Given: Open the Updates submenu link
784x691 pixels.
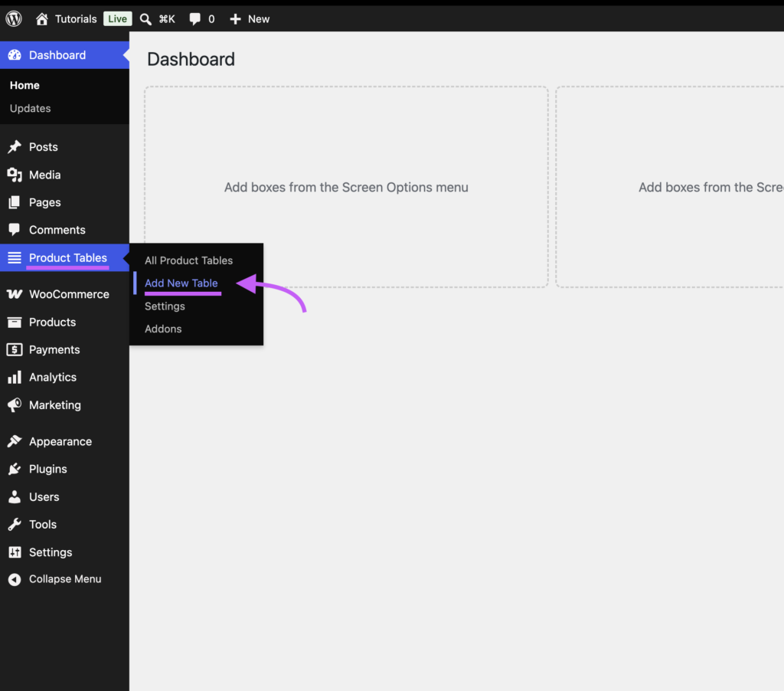Looking at the screenshot, I should 30,109.
